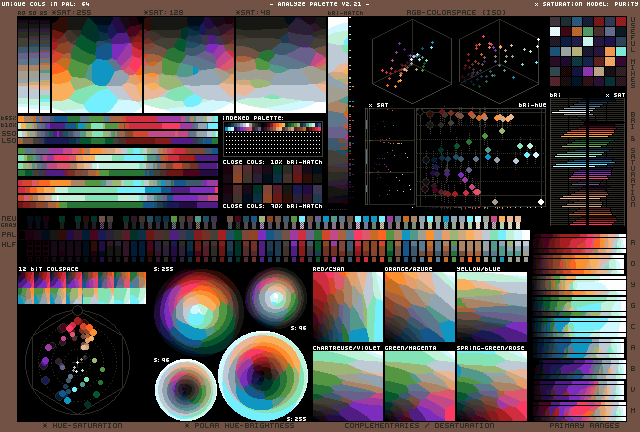Click the '×SAT: 128' heading
Image resolution: width=640 pixels, height=432 pixels.
tap(164, 13)
